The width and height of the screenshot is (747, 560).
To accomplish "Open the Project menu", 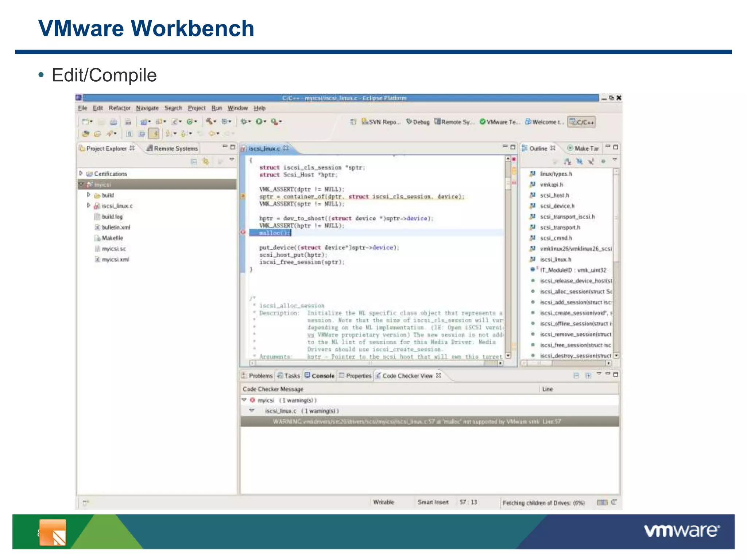I will pos(197,108).
